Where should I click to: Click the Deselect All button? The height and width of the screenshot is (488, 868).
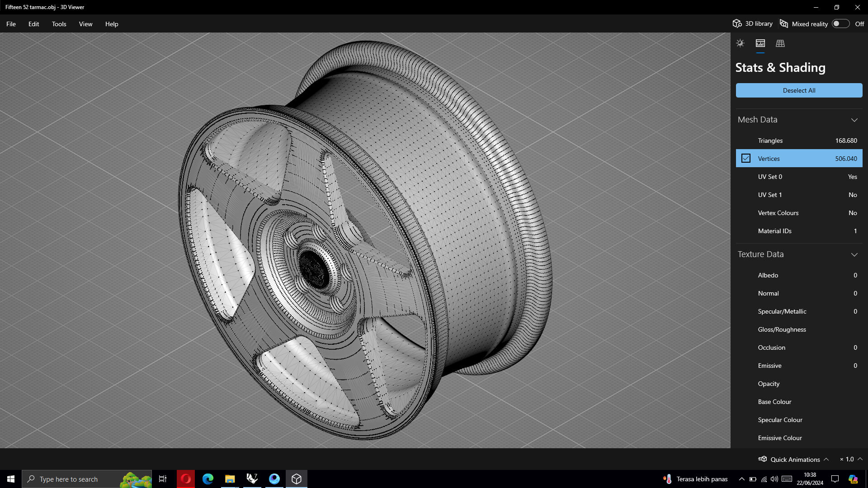[799, 90]
